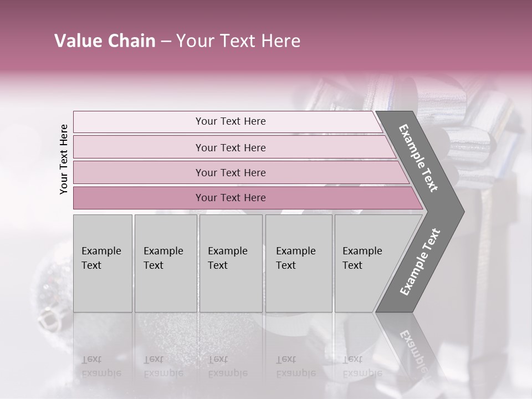Image resolution: width=532 pixels, height=399 pixels.
Task: Click the Value Chain slide title
Action: [177, 41]
